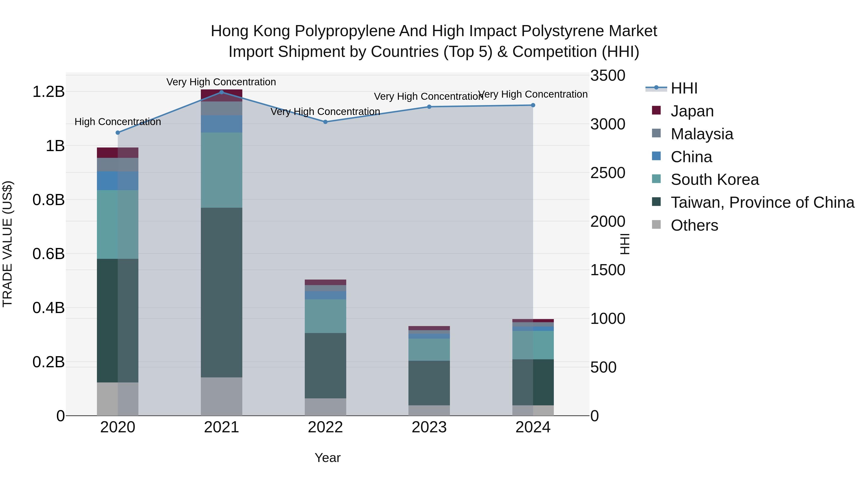Click the HHI line marker for 2022

(x=325, y=122)
